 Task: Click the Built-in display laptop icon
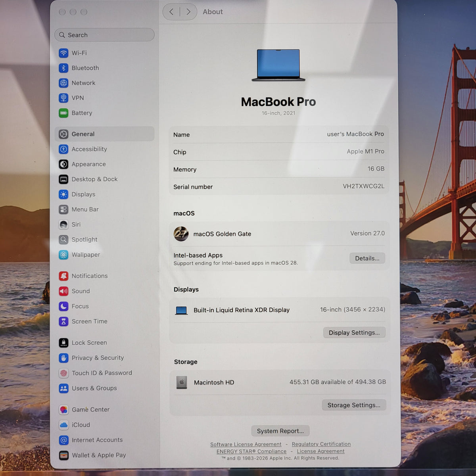pyautogui.click(x=181, y=310)
